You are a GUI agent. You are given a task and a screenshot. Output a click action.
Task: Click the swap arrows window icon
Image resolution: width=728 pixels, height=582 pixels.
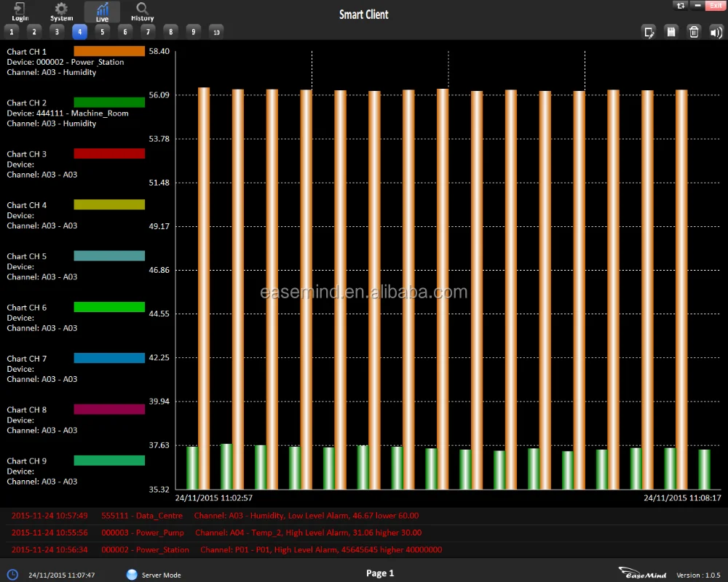[681, 5]
